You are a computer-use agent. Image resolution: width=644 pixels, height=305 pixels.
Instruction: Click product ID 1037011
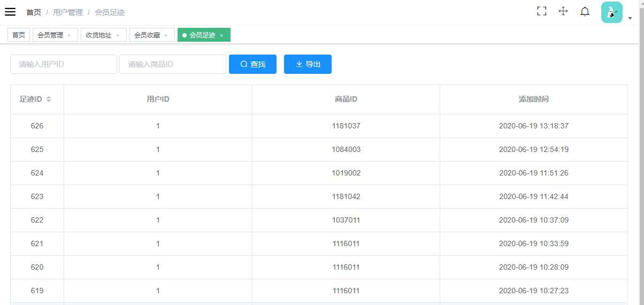346,220
